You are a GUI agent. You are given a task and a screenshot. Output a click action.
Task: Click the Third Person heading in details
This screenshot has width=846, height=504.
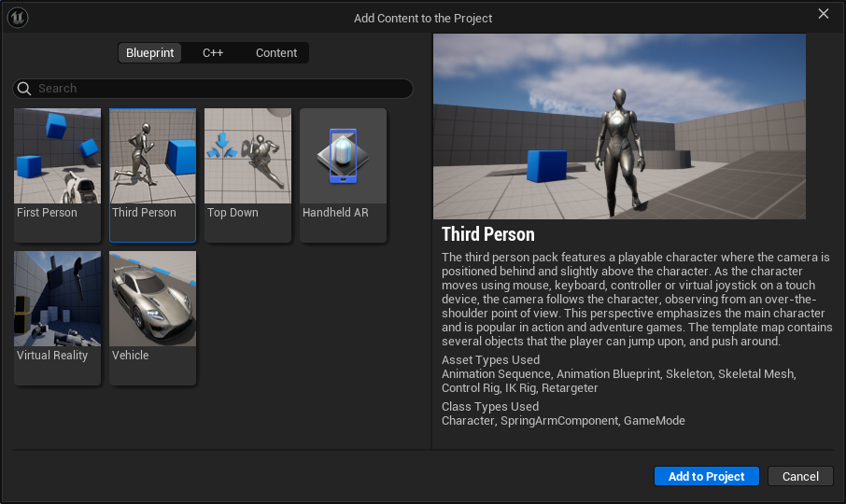pos(488,234)
